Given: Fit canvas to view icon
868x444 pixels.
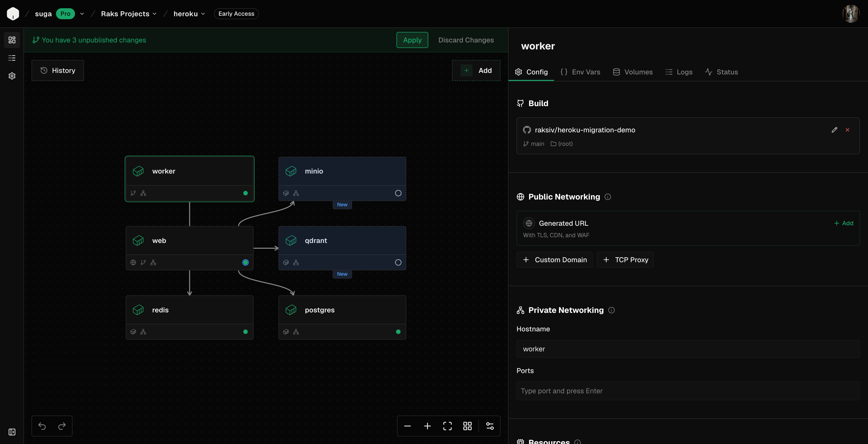Looking at the screenshot, I should pos(447,426).
